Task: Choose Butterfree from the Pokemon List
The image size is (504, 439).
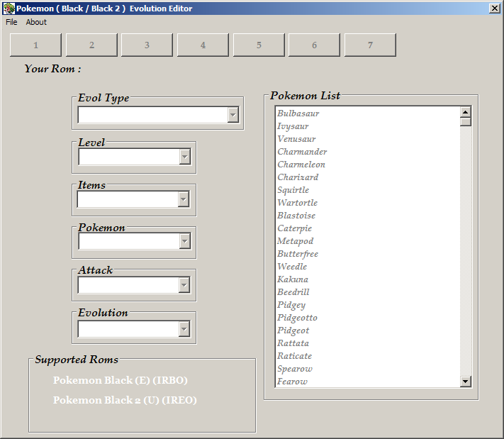Action: [298, 254]
